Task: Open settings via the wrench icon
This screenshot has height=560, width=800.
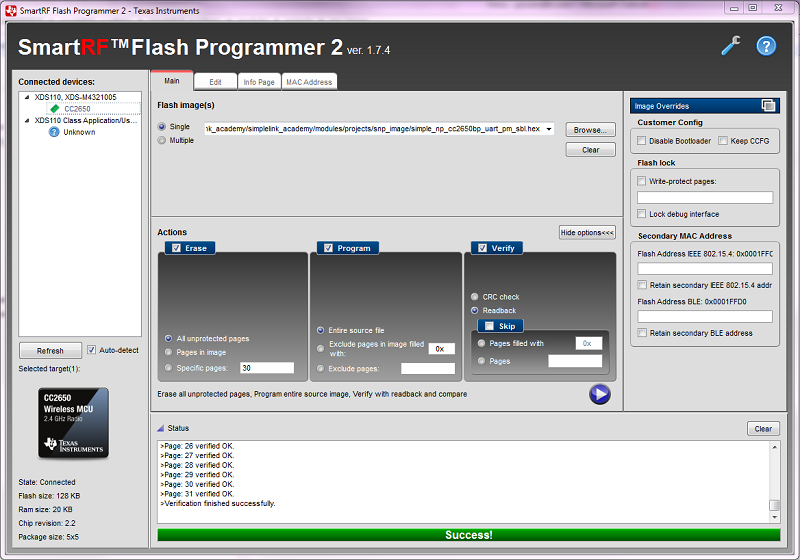Action: click(x=731, y=46)
